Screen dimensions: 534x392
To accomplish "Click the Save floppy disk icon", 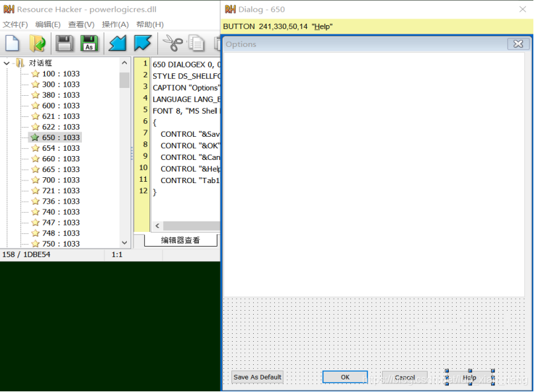I will point(64,43).
